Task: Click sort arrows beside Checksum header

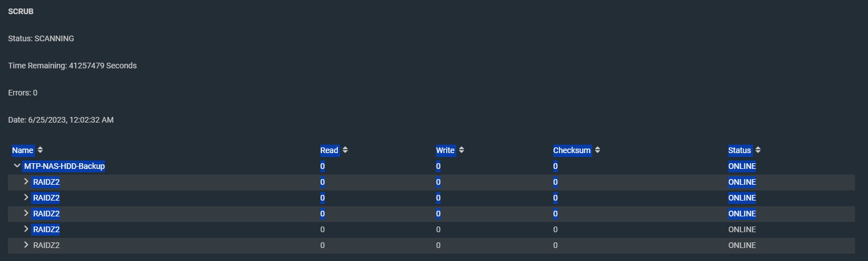Action: click(597, 150)
